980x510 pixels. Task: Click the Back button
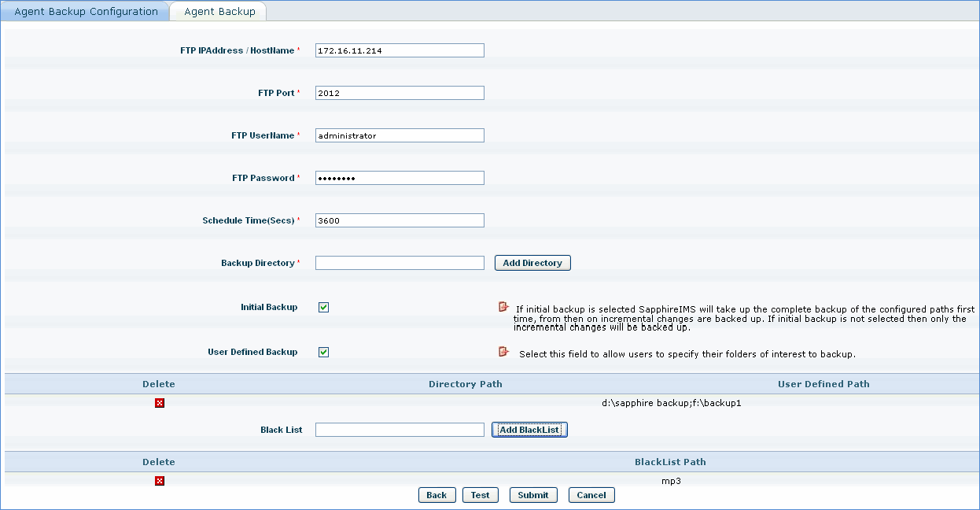coord(437,495)
